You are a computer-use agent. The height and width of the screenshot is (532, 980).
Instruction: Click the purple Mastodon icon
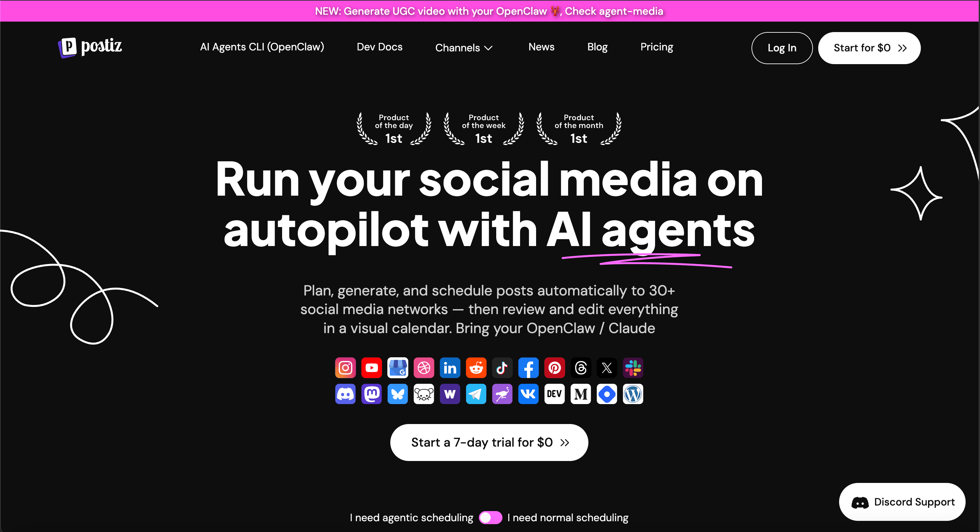[x=371, y=394]
